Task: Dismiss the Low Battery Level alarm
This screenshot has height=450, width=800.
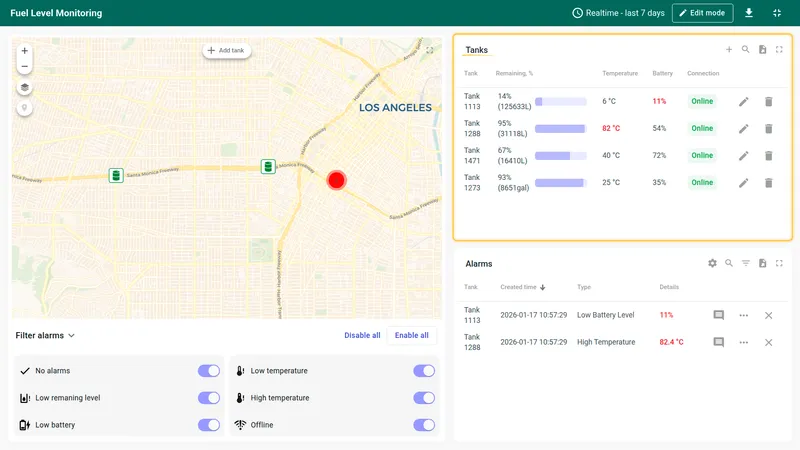Action: coord(768,315)
